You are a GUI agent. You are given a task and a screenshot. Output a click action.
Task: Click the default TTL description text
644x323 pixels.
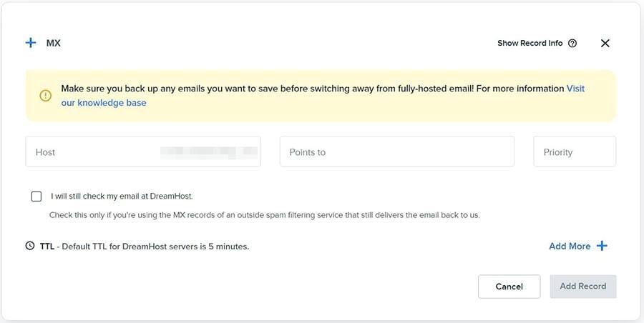(152, 246)
